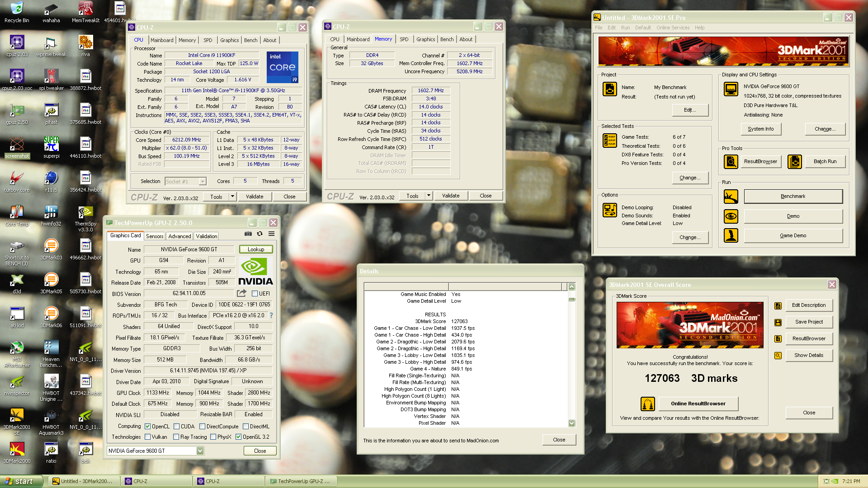Click the Batch Run icon in Pro Tools
Viewport: 868px width, 488px height.
pyautogui.click(x=794, y=161)
